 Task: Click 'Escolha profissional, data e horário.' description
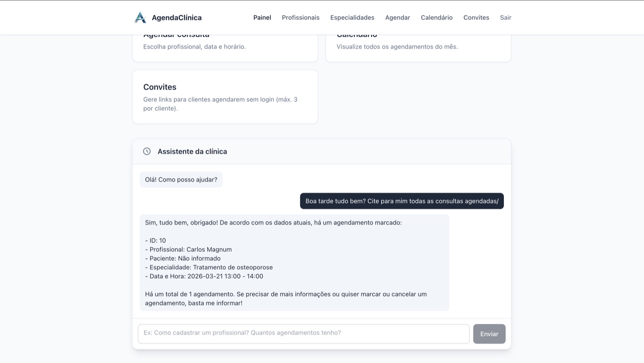point(194,47)
